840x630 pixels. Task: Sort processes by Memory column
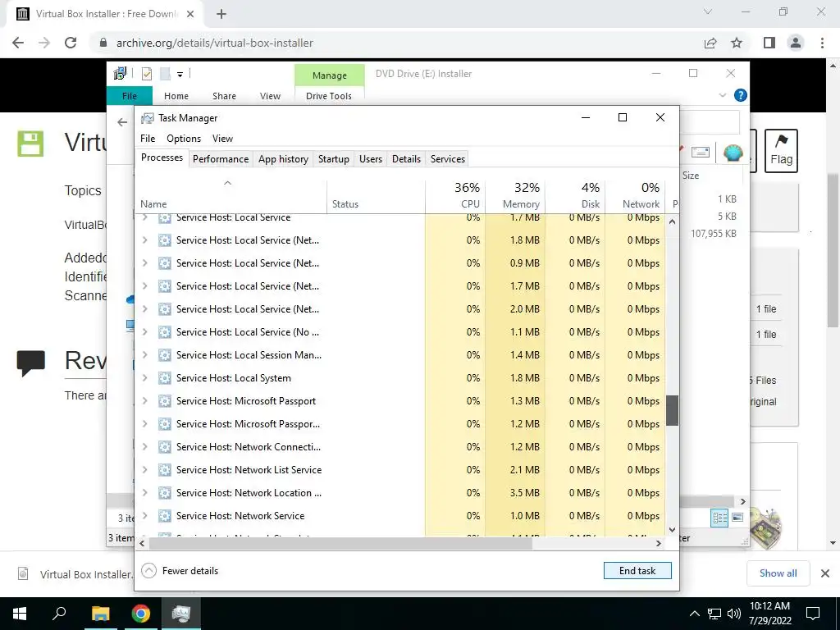[515, 196]
